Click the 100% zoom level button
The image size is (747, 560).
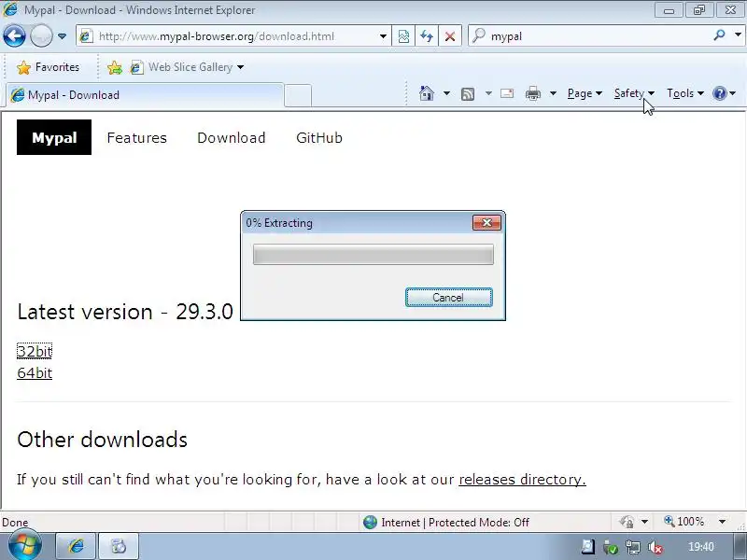click(x=684, y=522)
